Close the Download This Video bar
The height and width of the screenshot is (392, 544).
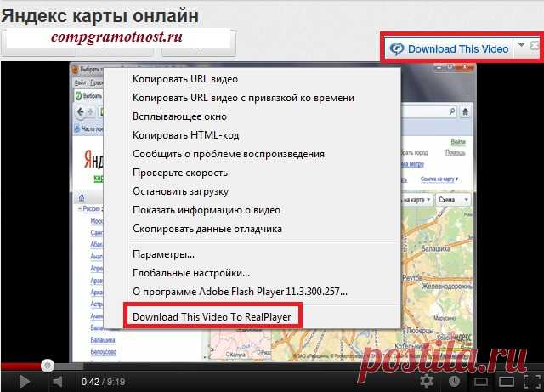click(534, 46)
